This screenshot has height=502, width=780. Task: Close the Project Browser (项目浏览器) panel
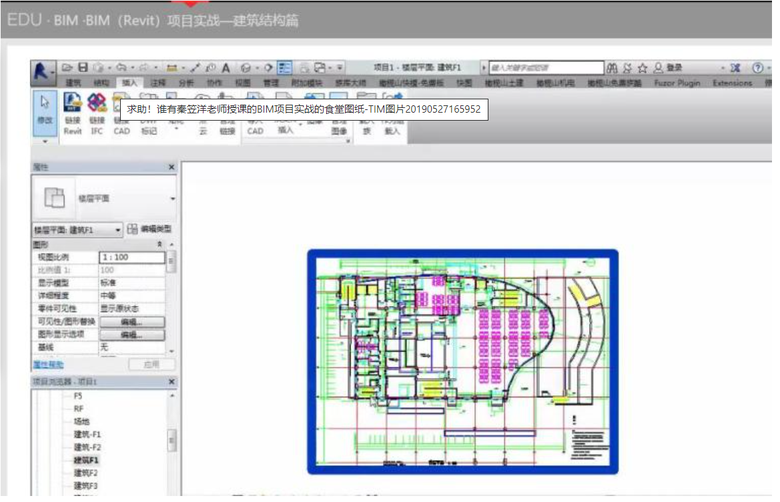pyautogui.click(x=171, y=382)
